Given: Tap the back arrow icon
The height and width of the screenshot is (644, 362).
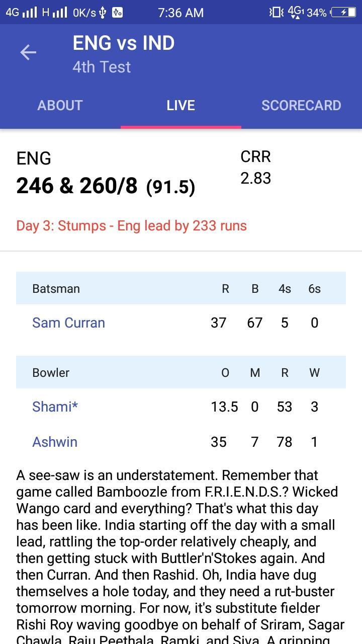Looking at the screenshot, I should [28, 52].
